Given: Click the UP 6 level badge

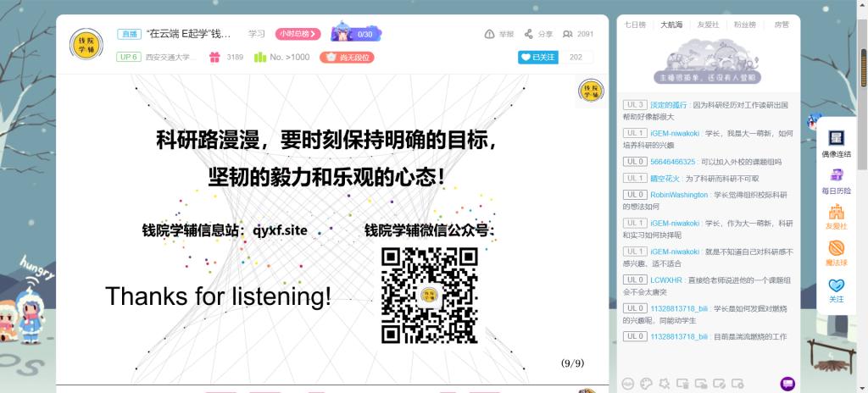Looking at the screenshot, I should click(x=129, y=57).
